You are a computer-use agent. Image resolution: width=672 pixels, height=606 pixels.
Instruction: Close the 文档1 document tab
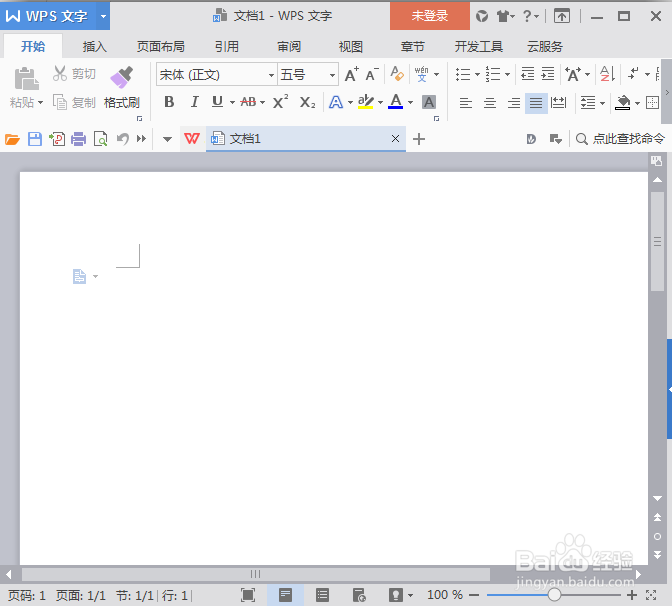click(x=396, y=138)
